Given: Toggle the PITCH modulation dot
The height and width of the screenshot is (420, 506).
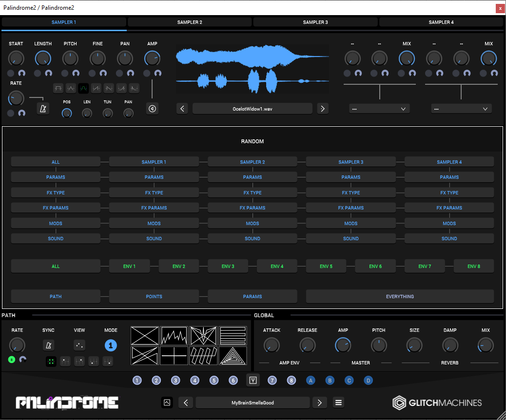Looking at the screenshot, I should pos(65,73).
